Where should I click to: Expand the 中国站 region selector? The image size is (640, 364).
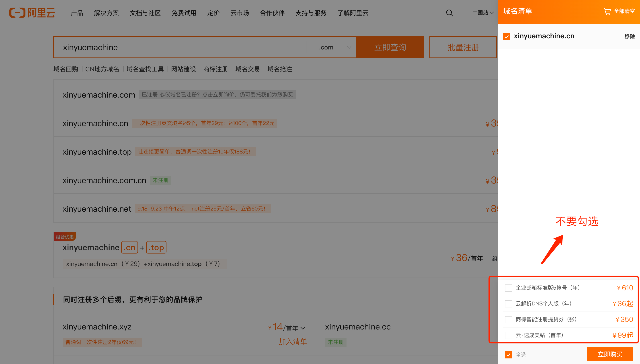click(483, 13)
